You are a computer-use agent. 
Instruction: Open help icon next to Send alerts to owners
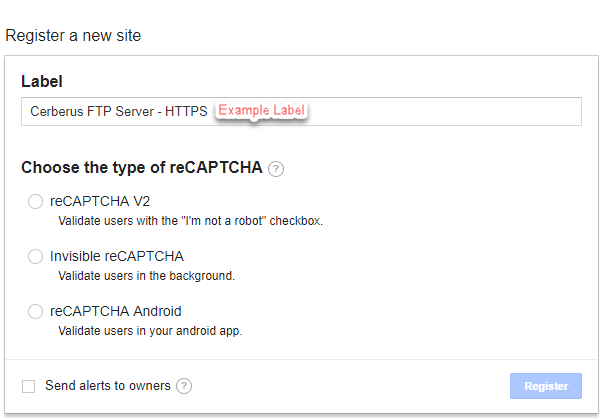pos(184,386)
